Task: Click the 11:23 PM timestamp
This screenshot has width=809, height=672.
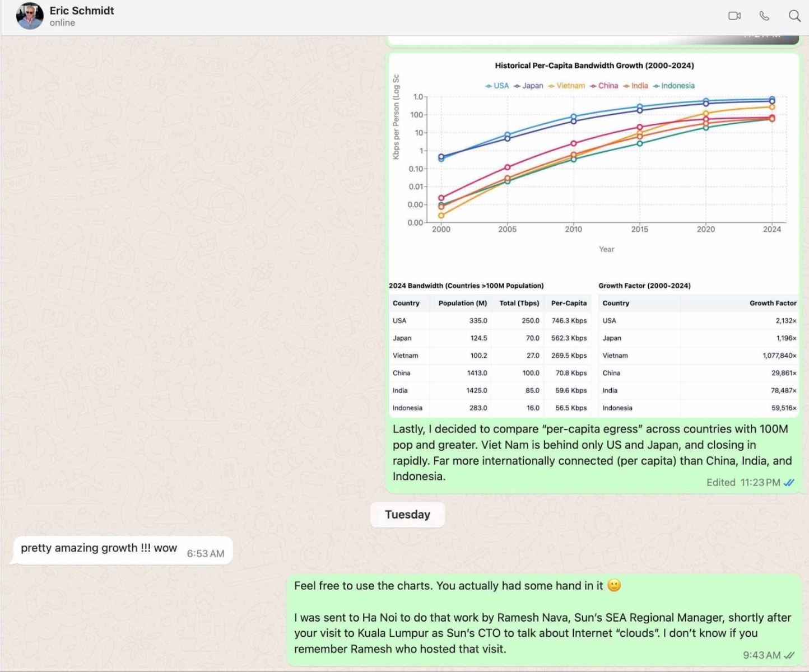Action: tap(760, 483)
